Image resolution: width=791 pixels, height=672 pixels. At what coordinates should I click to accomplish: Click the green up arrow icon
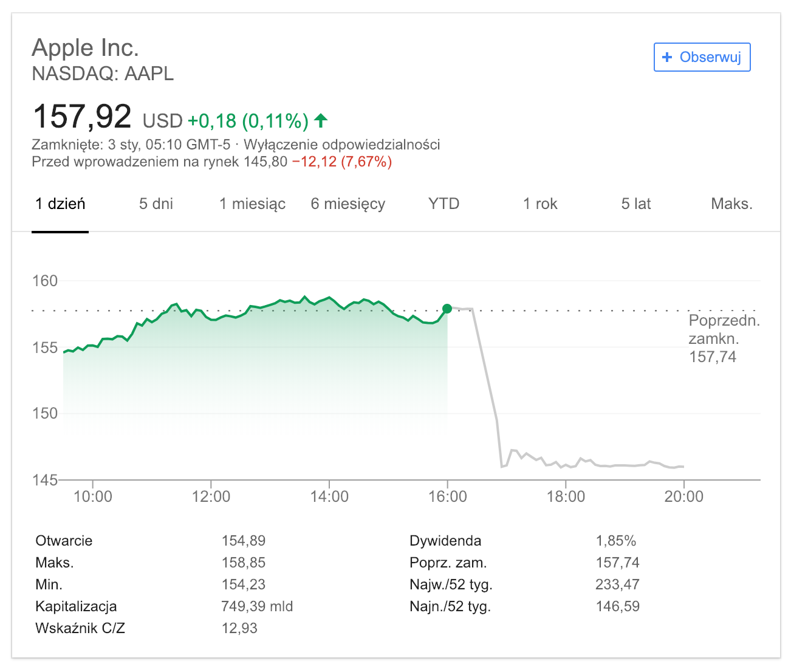[x=321, y=120]
